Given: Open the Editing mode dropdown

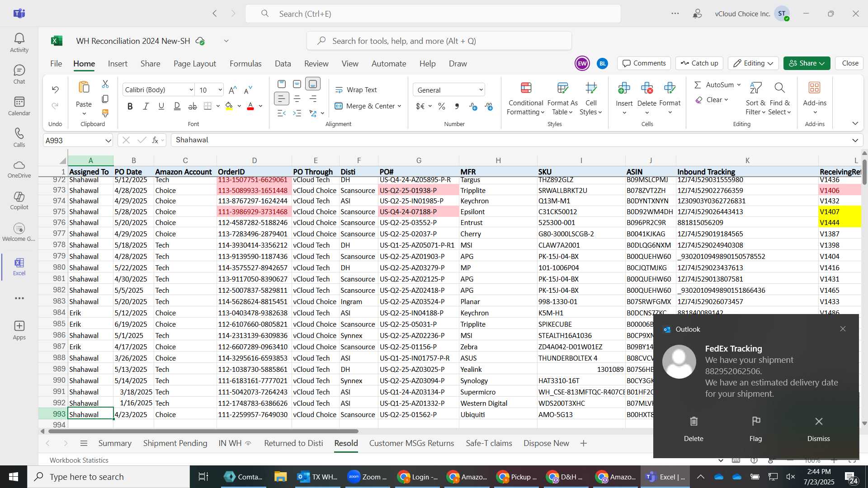Looking at the screenshot, I should [754, 63].
